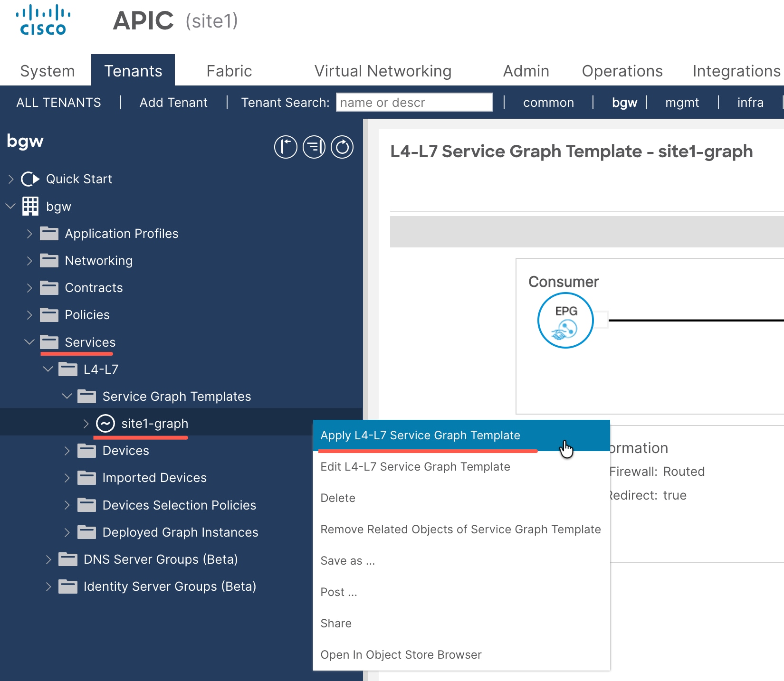Focus the Tenant Search field

point(414,102)
